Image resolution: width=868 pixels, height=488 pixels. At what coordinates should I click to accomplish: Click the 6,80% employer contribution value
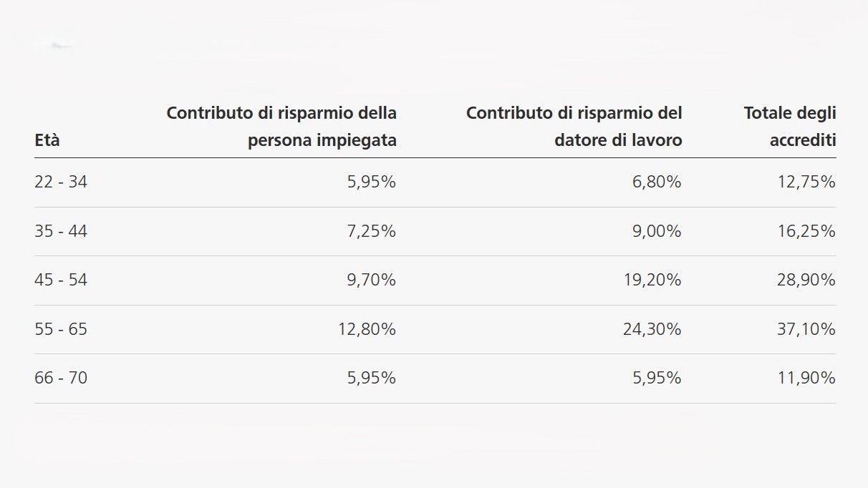click(657, 182)
